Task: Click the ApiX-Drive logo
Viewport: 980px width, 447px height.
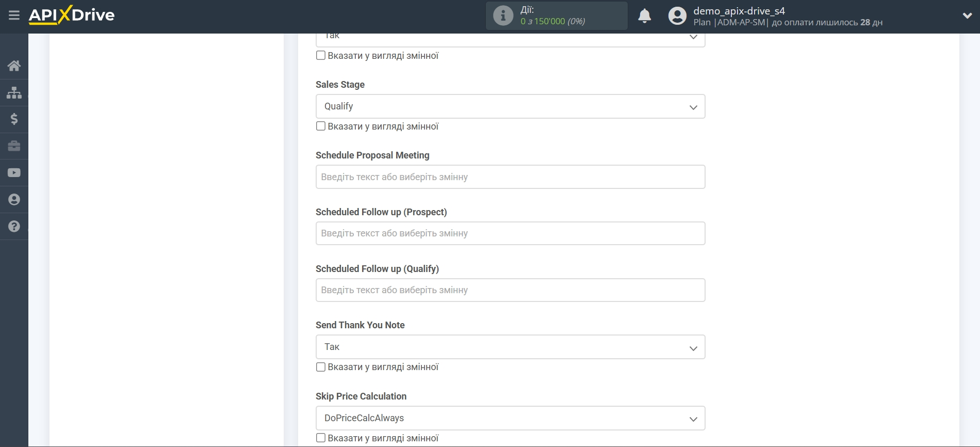Action: click(x=72, y=15)
